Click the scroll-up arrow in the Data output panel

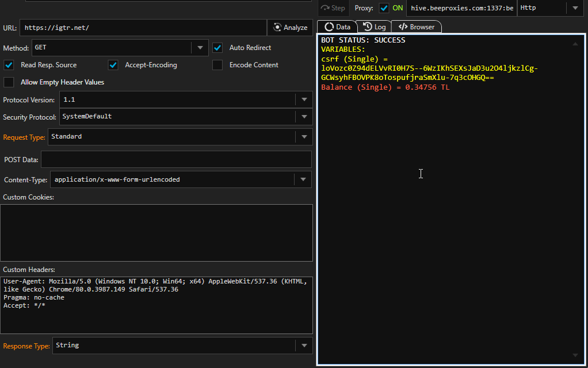click(575, 44)
